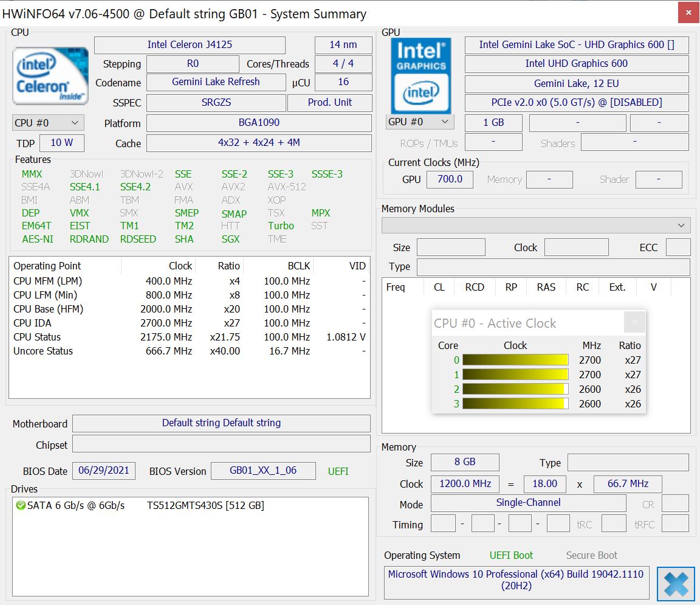Screen dimensions: 700x605
Task: Click the BIOS Date field
Action: click(103, 471)
